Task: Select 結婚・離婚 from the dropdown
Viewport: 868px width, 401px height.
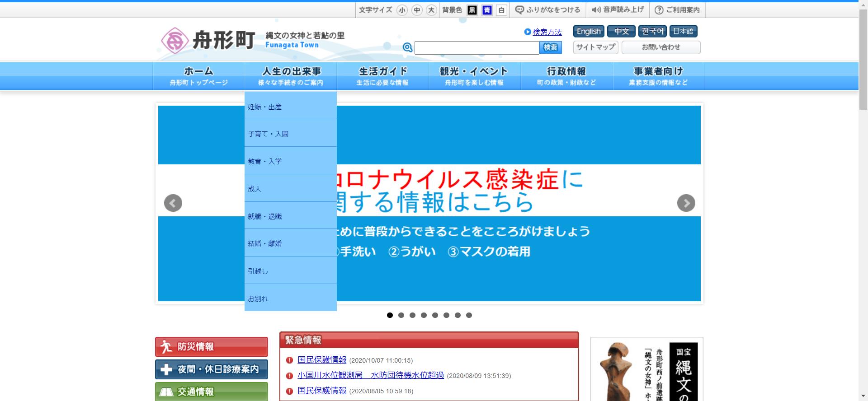Action: pyautogui.click(x=291, y=243)
